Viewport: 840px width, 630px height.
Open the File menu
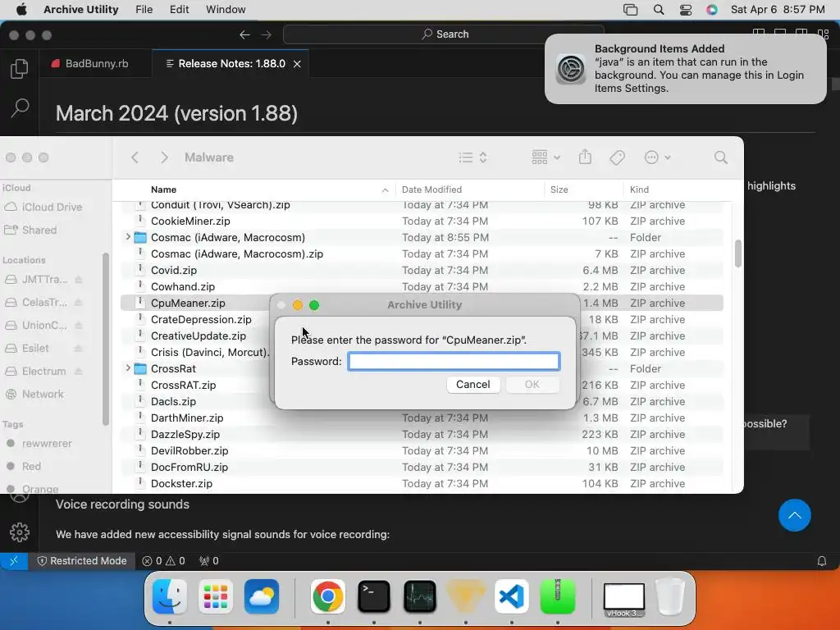[144, 10]
